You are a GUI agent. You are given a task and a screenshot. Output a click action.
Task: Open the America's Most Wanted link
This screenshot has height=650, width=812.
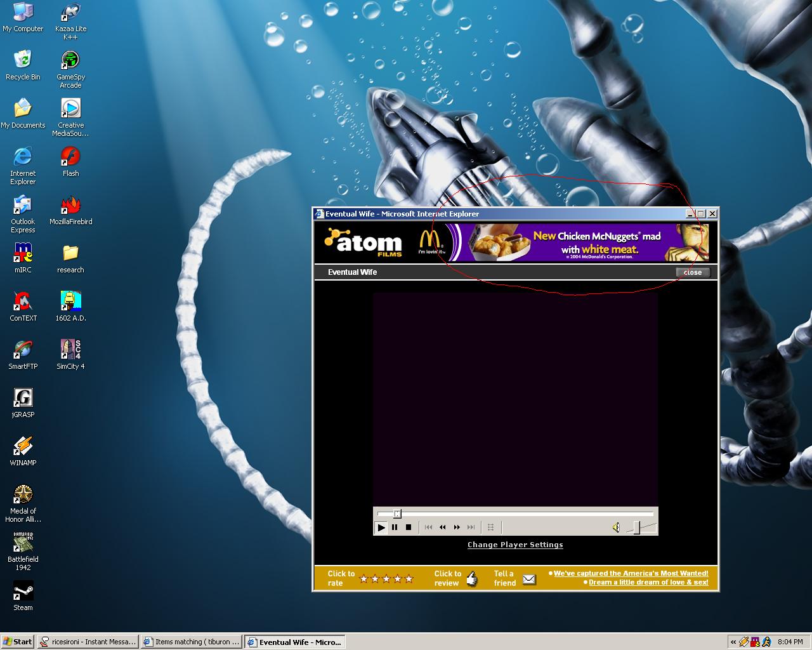(631, 573)
